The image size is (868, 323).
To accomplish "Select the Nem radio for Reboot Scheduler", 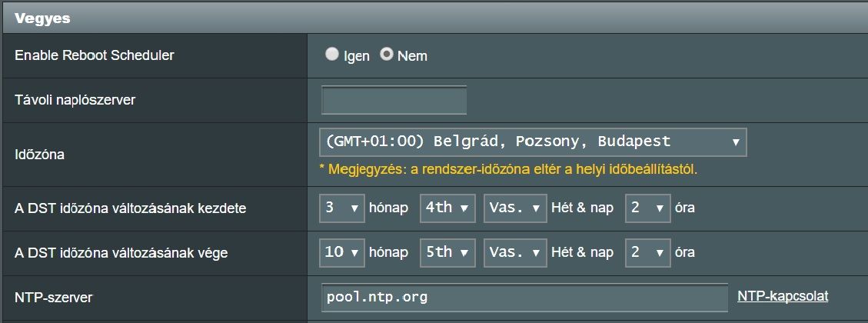I will [387, 55].
